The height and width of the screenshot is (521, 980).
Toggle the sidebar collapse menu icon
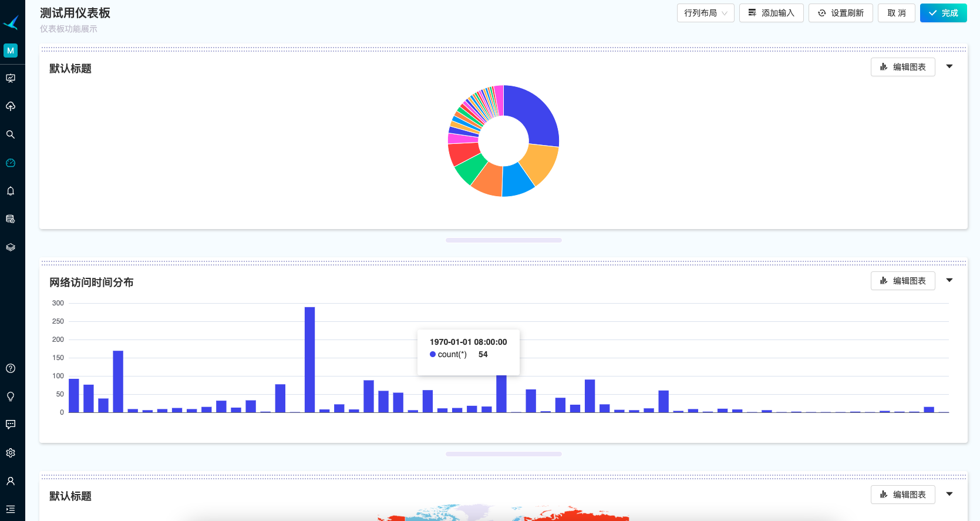tap(11, 509)
